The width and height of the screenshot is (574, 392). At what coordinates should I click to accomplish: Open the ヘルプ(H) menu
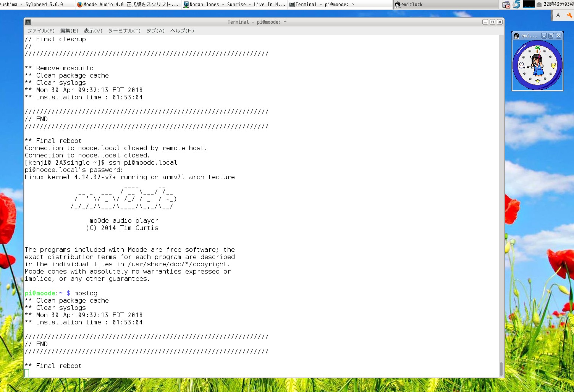pos(182,31)
